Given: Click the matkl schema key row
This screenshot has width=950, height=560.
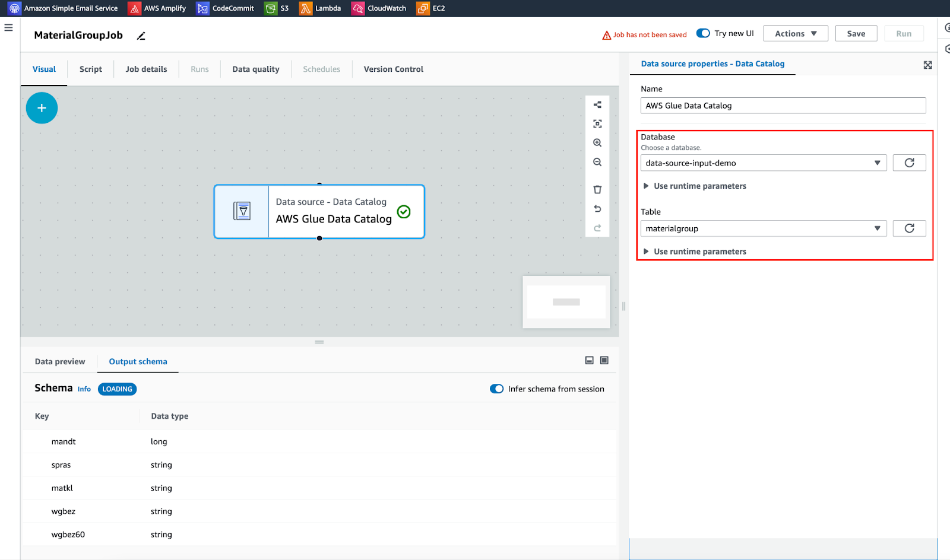Looking at the screenshot, I should click(x=319, y=488).
